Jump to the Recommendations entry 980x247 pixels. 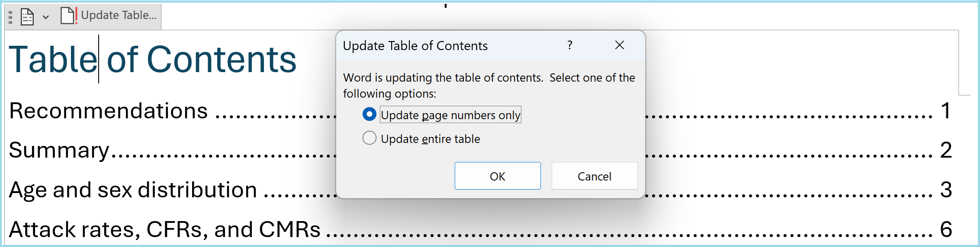pyautogui.click(x=108, y=111)
